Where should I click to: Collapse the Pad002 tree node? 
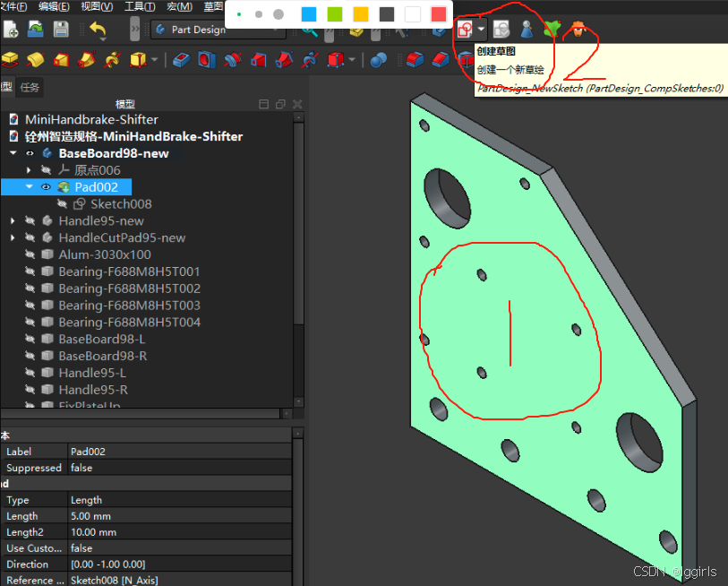[x=30, y=186]
